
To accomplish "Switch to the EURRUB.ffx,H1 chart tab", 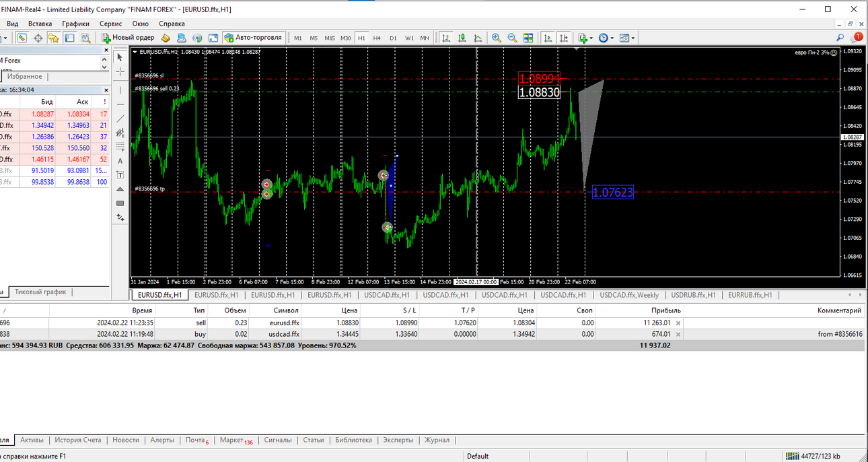I will click(x=750, y=295).
